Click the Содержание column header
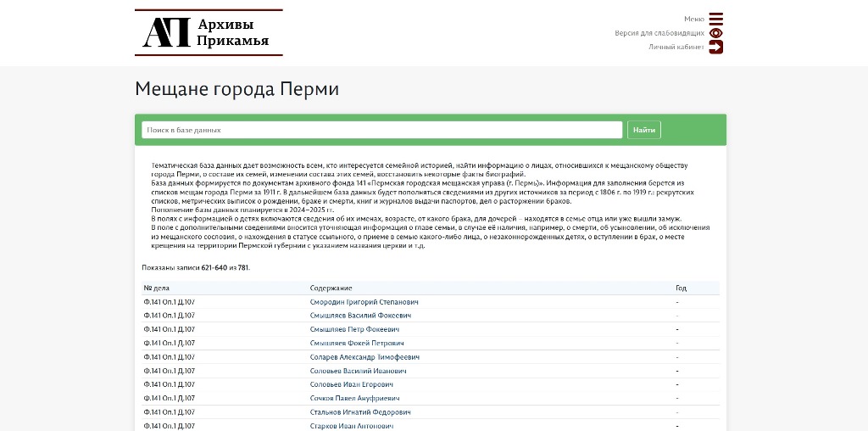The height and width of the screenshot is (431, 868). [331, 288]
